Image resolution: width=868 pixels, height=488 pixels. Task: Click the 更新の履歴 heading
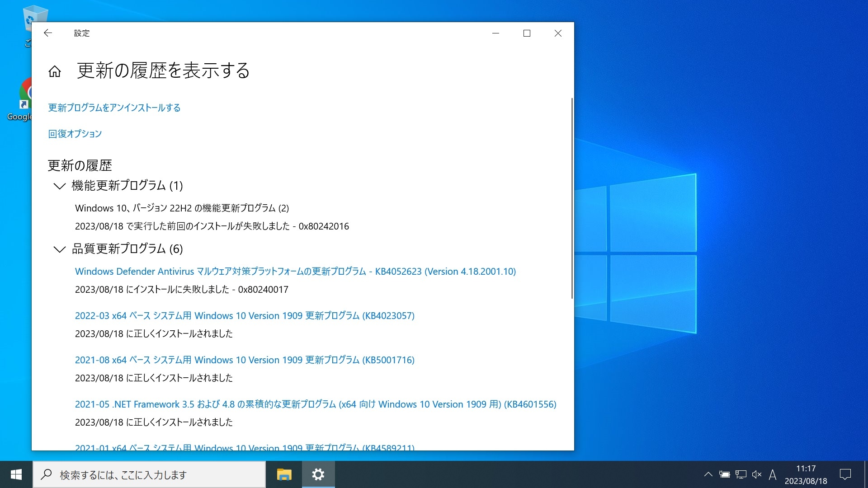(x=80, y=165)
